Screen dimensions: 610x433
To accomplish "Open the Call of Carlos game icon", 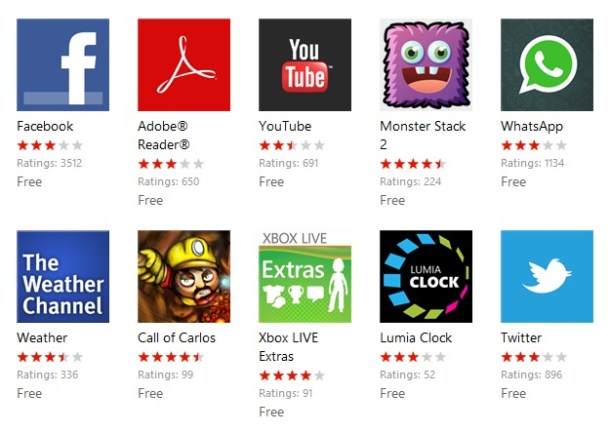I will pos(184,276).
